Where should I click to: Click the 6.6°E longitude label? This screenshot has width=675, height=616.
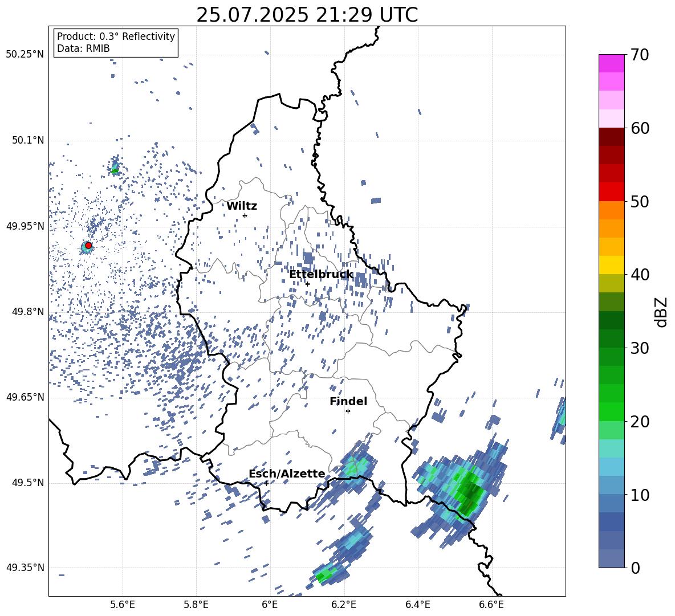coord(491,605)
